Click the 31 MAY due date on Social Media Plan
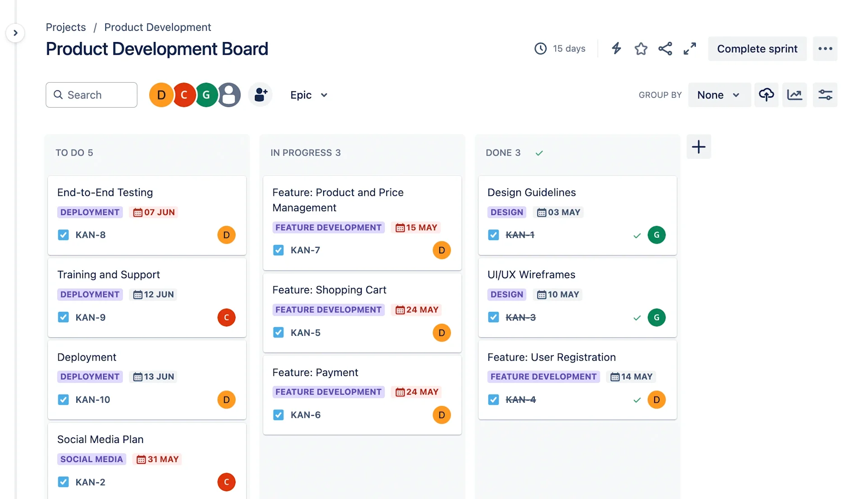 pyautogui.click(x=158, y=459)
